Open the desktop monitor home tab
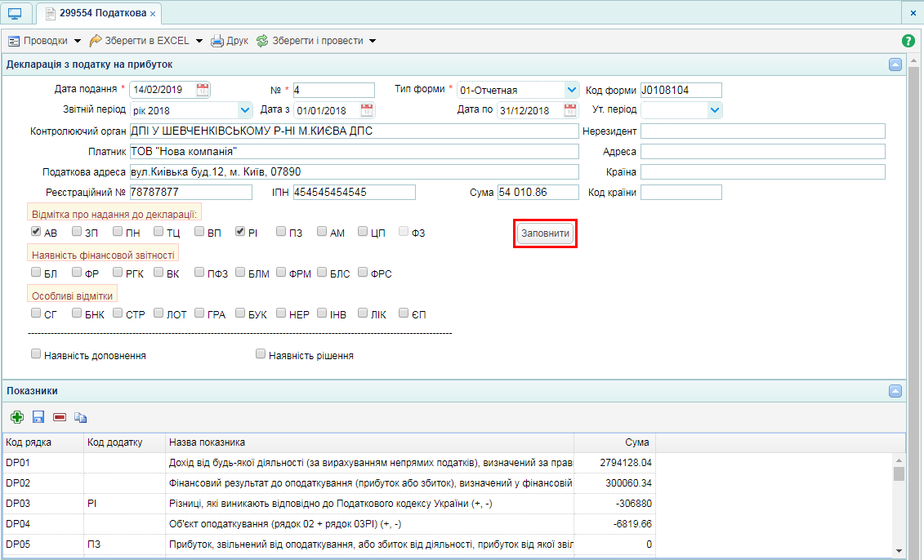This screenshot has height=560, width=924. tap(15, 14)
